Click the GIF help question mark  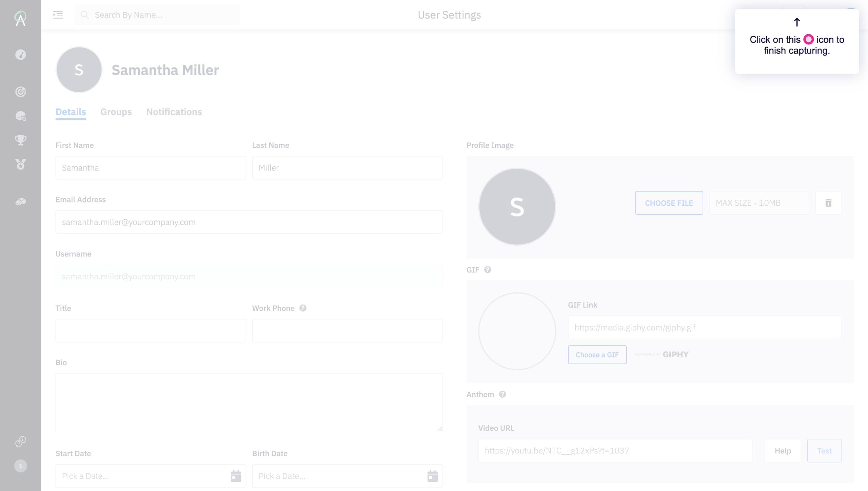[488, 270]
